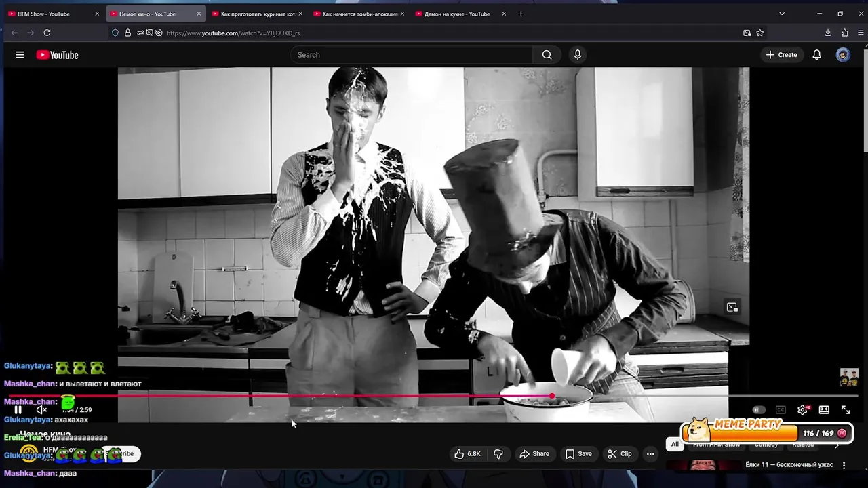This screenshot has height=488, width=868.
Task: Click the search magnifier button
Action: 547,55
